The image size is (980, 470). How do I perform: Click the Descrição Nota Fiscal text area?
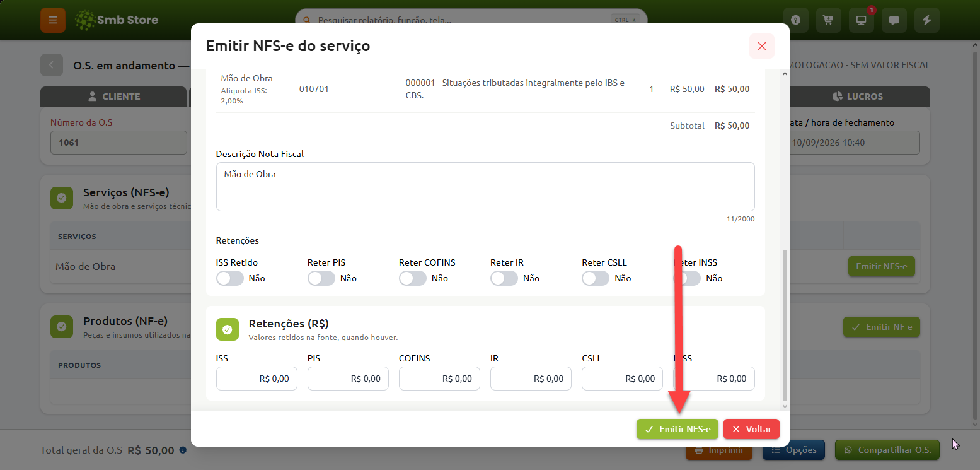[485, 187]
